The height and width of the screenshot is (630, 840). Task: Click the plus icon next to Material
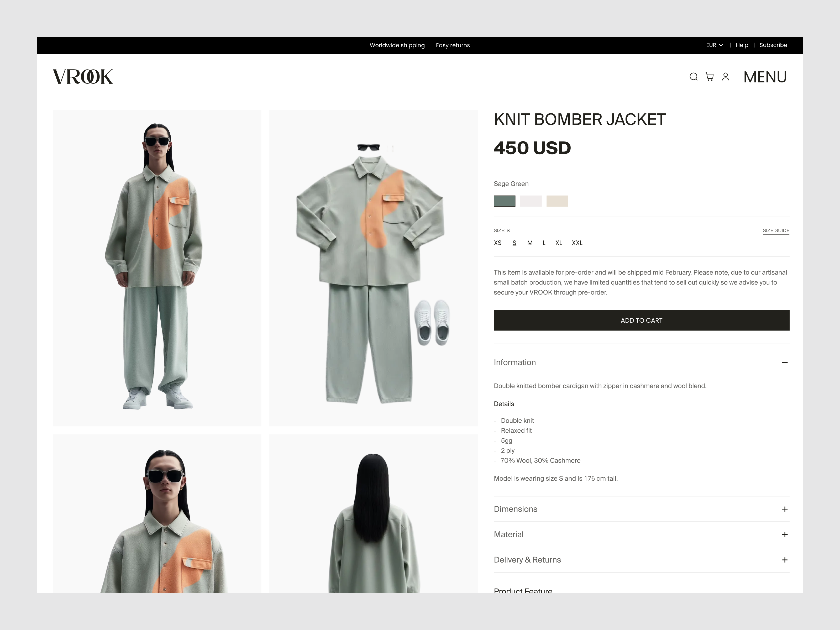click(785, 534)
